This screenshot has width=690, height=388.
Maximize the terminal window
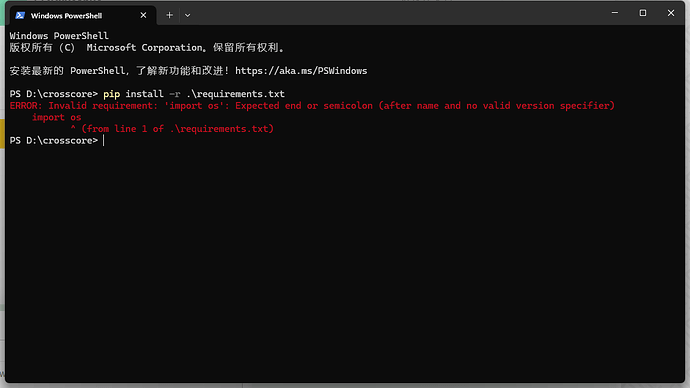[x=643, y=13]
